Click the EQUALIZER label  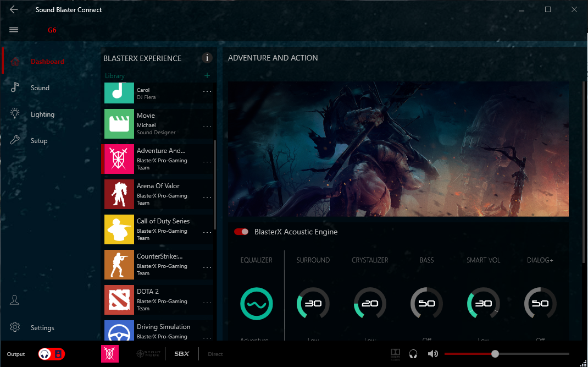tap(257, 260)
